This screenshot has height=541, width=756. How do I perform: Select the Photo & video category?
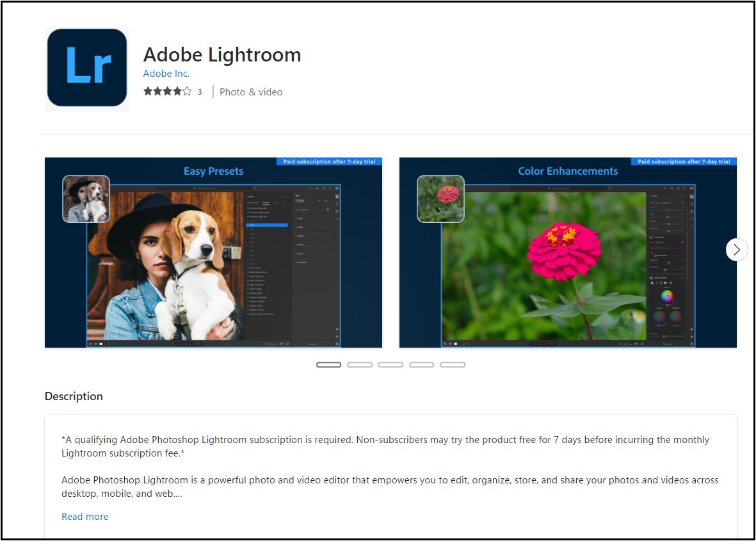point(251,92)
